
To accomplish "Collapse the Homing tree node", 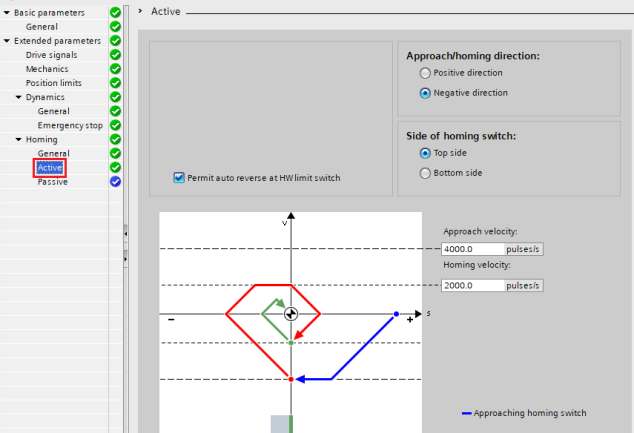I will pos(19,139).
